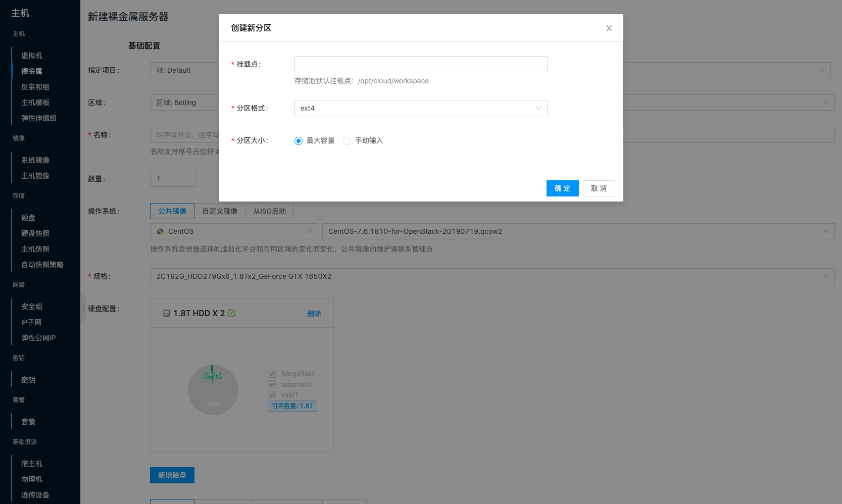Select the 最大容量 radio option

pyautogui.click(x=299, y=141)
